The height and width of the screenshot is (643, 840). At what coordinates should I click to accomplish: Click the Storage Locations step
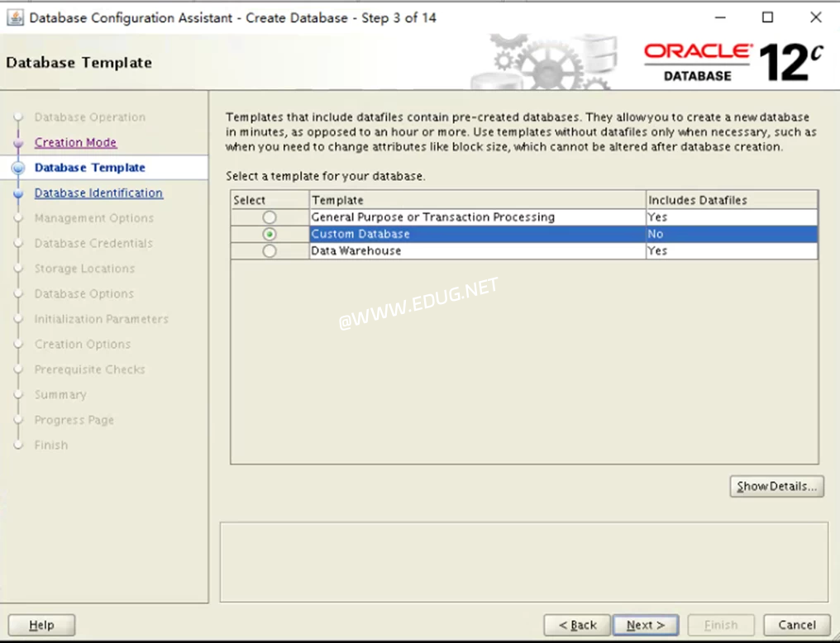pyautogui.click(x=84, y=269)
